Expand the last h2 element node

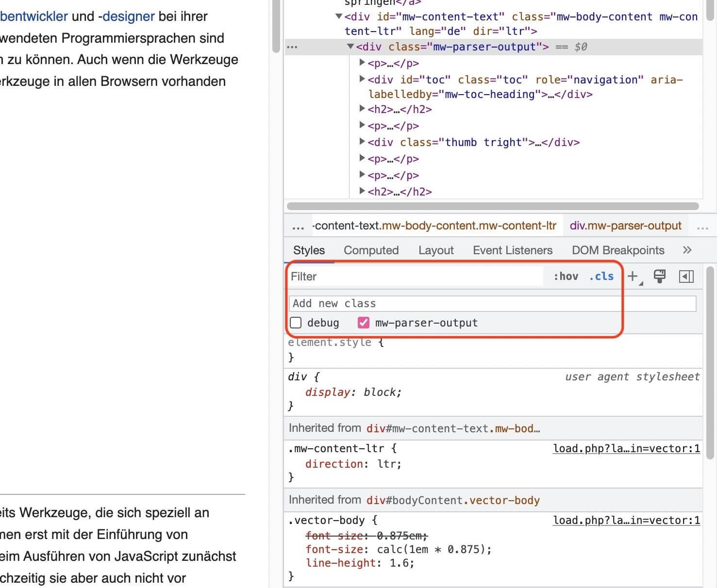click(362, 191)
